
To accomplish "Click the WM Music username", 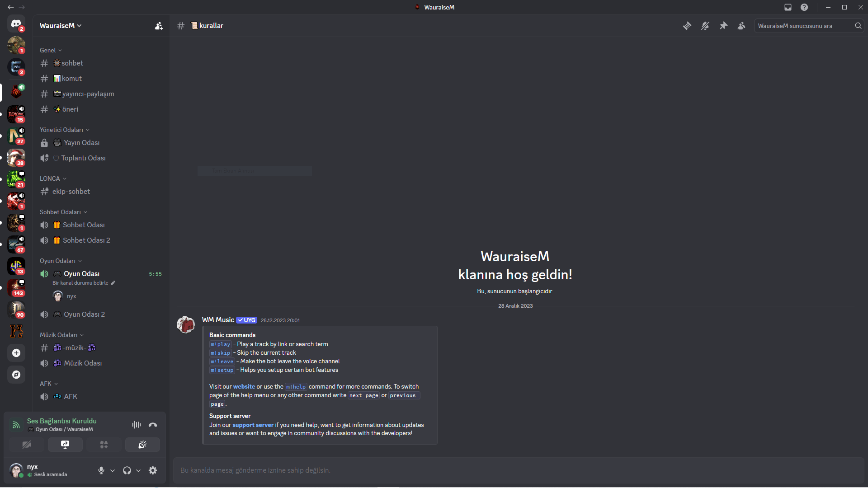I will point(218,320).
